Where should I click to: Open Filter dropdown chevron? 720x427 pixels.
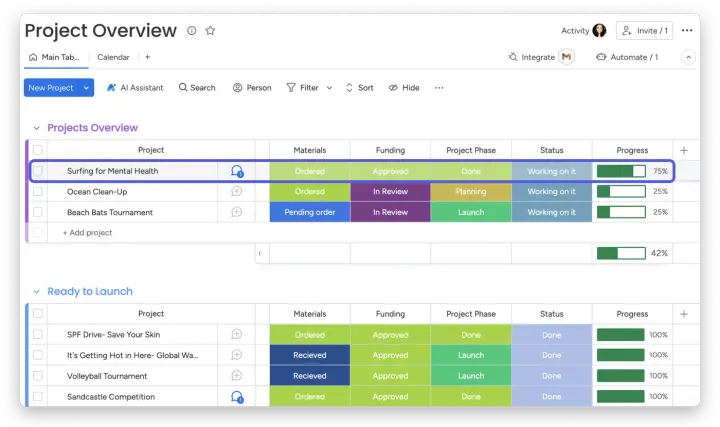(x=329, y=88)
